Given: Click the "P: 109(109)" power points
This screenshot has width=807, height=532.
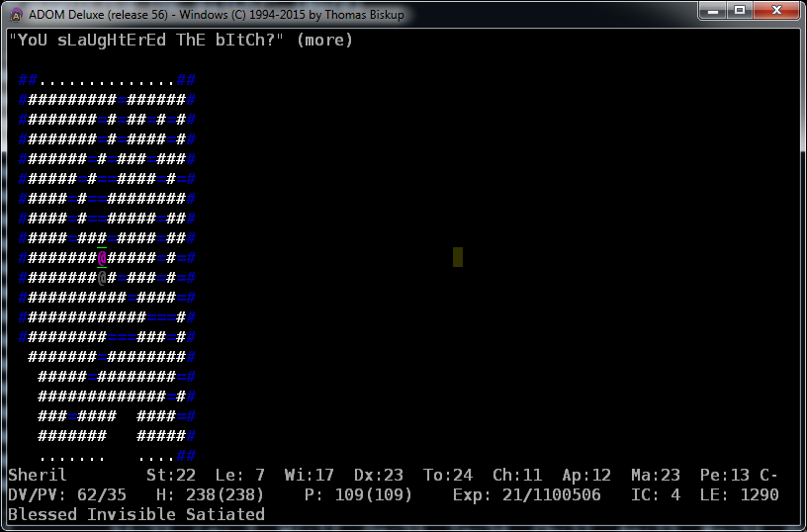Looking at the screenshot, I should tap(358, 495).
